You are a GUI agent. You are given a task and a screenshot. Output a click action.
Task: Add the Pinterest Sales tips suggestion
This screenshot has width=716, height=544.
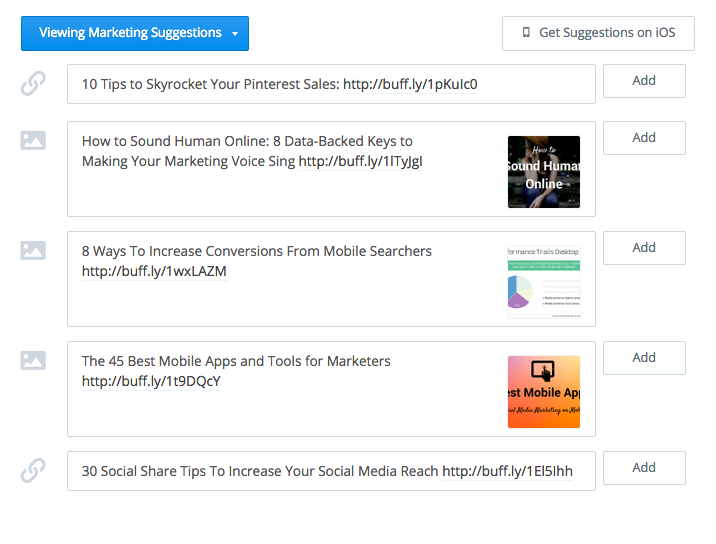(644, 81)
